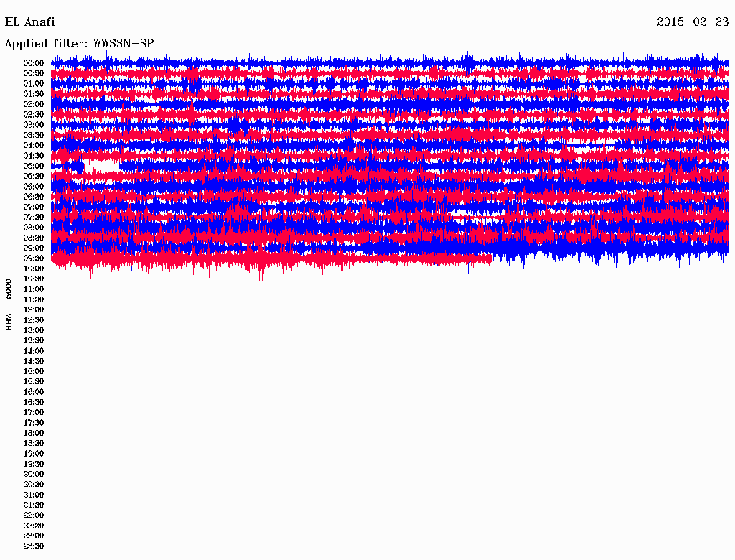Click the 'HHZ - 5000' axis label
Screen dimensions: 735x560
[x=9, y=305]
